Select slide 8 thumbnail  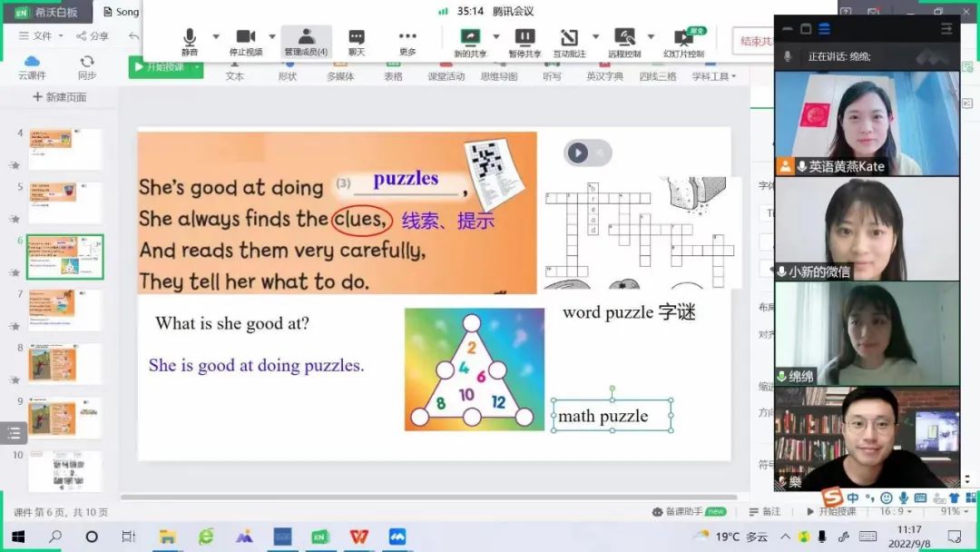(x=64, y=364)
